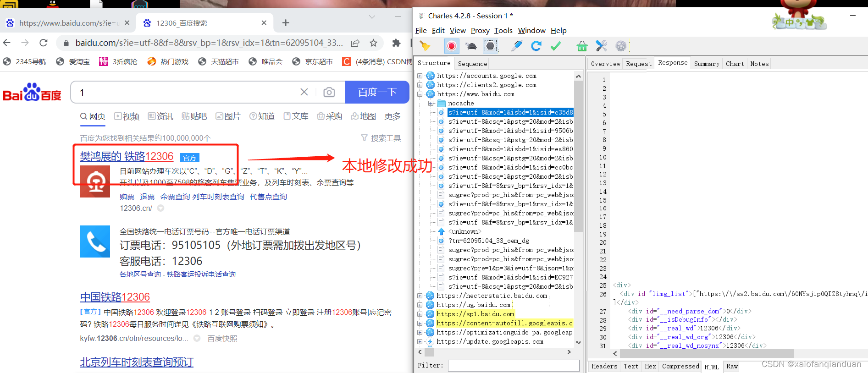This screenshot has width=868, height=373.
Task: Switch response view to Hex
Action: click(650, 366)
